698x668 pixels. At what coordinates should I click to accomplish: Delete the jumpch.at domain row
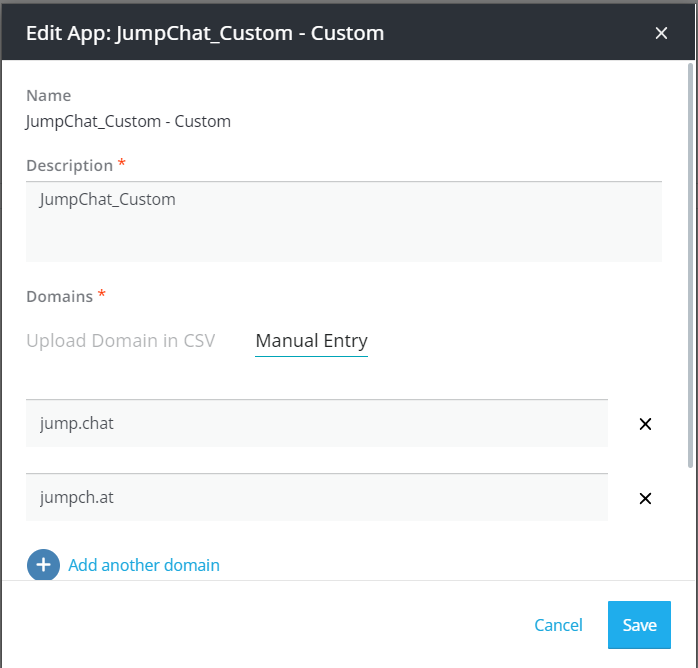click(645, 498)
